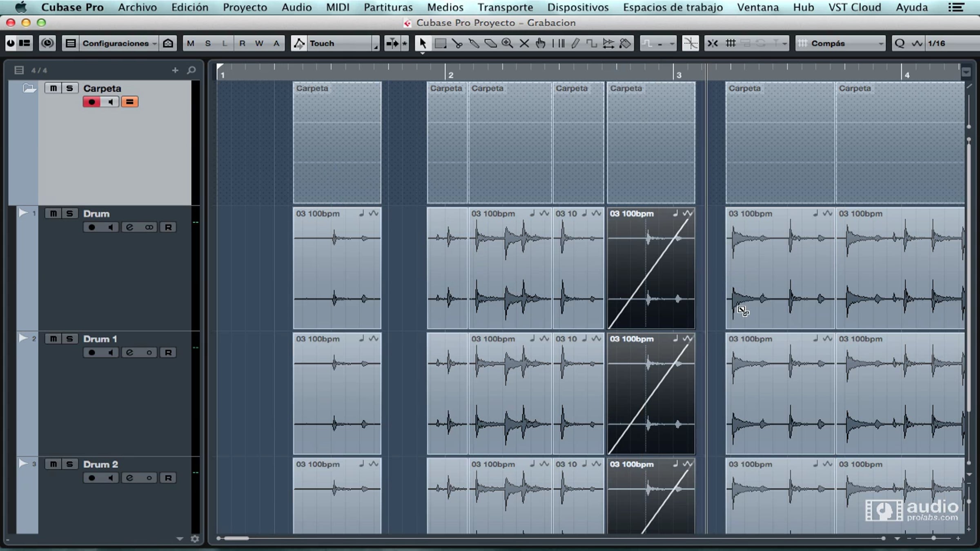Toggle the Snap grid button
The image size is (980, 551).
[731, 43]
